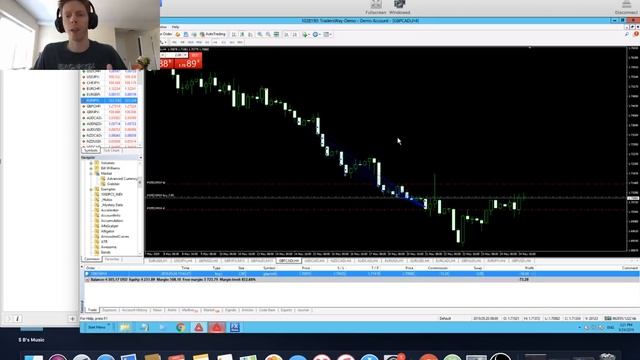The width and height of the screenshot is (640, 360).
Task: Click the Market Watch vertical scrollbar
Action: pos(140,108)
